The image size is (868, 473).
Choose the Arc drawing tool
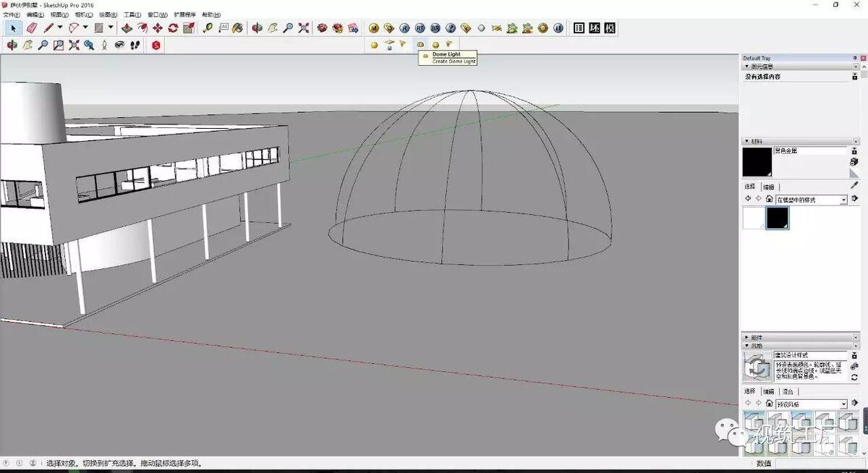(73, 28)
